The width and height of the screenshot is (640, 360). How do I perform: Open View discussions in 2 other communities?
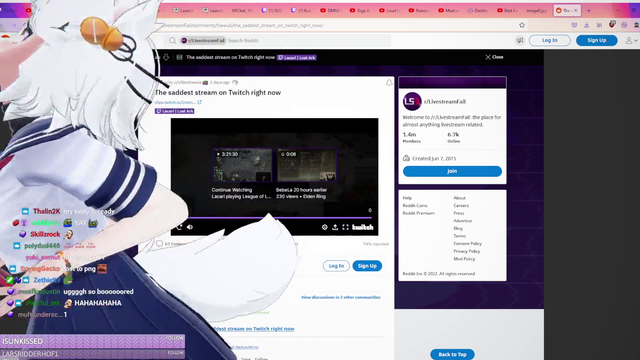click(340, 297)
